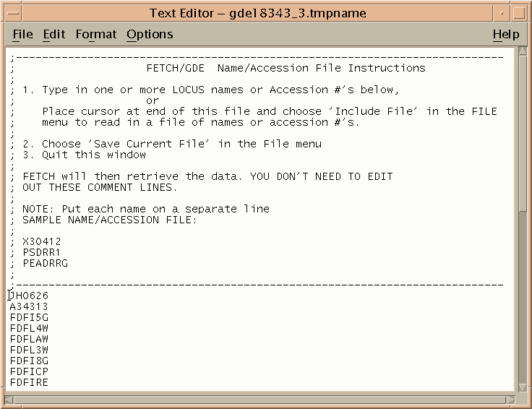Open the window menu button in title bar
The width and height of the screenshot is (532, 409).
click(x=14, y=14)
